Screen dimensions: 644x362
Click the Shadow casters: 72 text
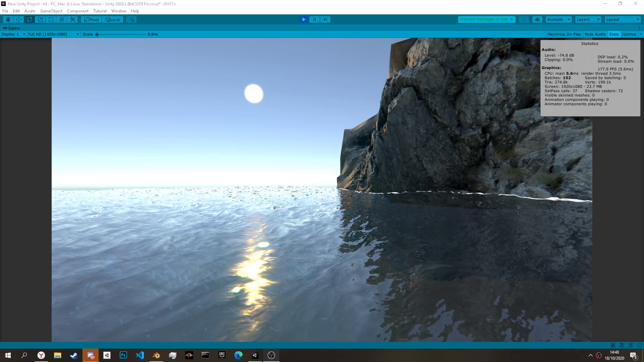(604, 91)
